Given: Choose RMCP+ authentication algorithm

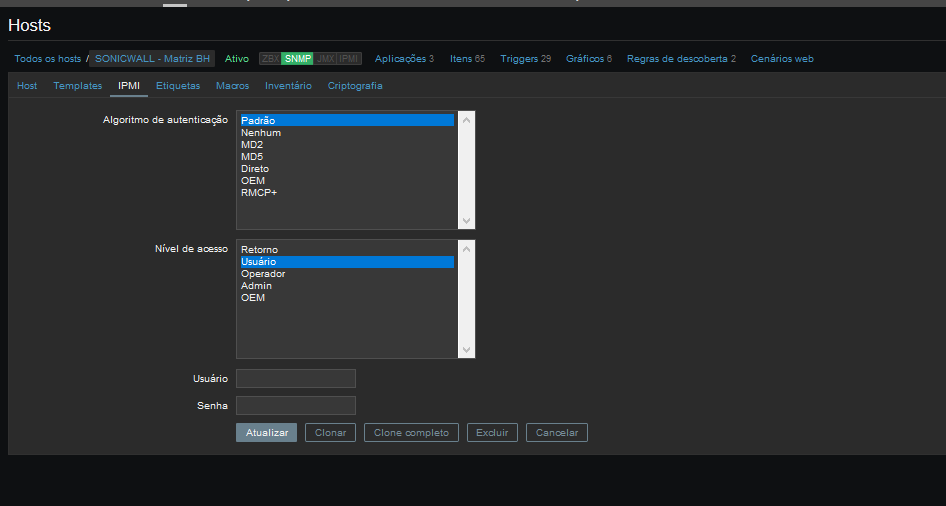Looking at the screenshot, I should pos(259,193).
